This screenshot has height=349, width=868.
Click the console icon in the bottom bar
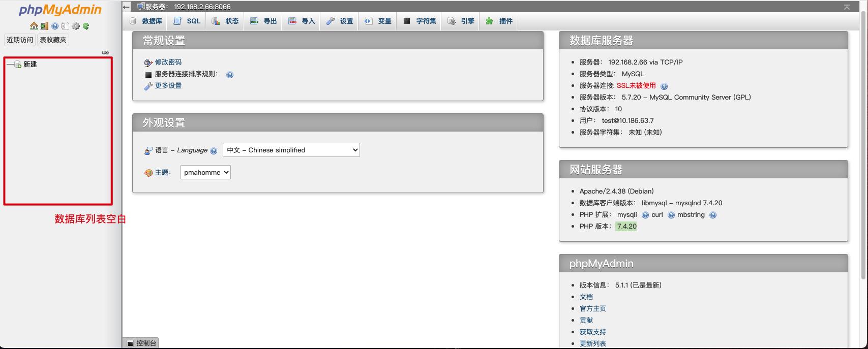point(130,343)
